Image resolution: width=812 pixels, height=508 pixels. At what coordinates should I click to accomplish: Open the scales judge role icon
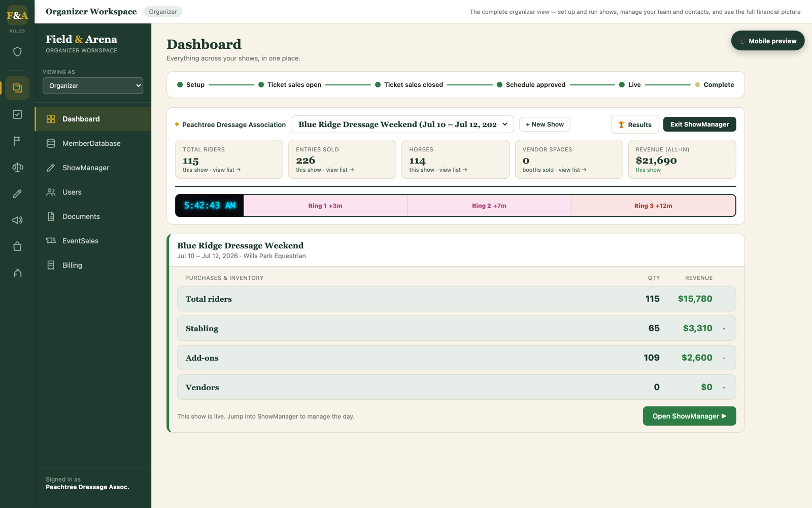[17, 167]
